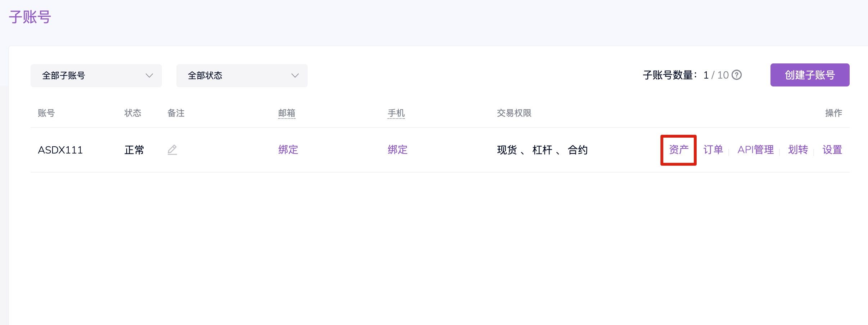Click the 邮箱 column header
Viewport: 868px width, 325px height.
(287, 113)
